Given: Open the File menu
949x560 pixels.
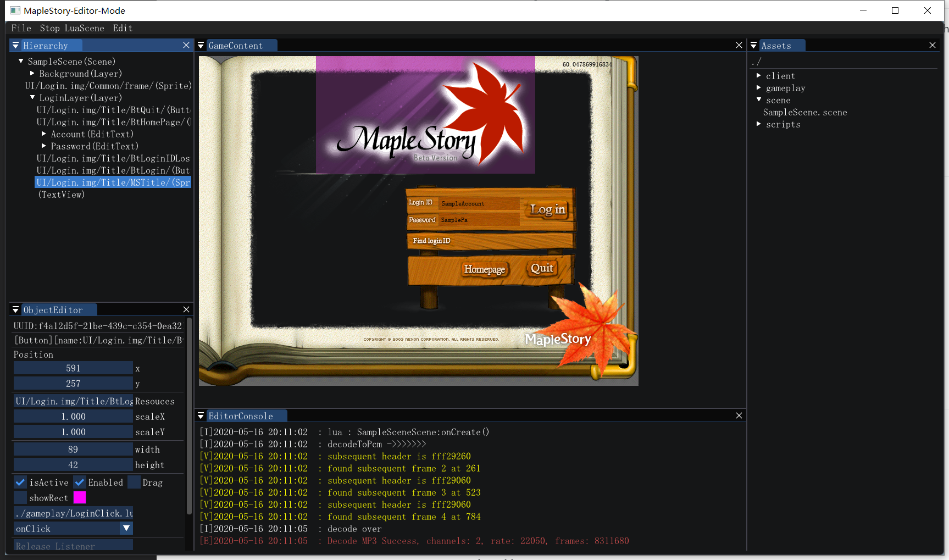Looking at the screenshot, I should (21, 28).
